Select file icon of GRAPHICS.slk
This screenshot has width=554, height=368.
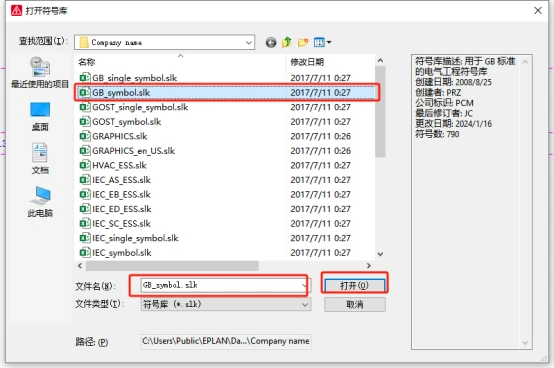(84, 136)
